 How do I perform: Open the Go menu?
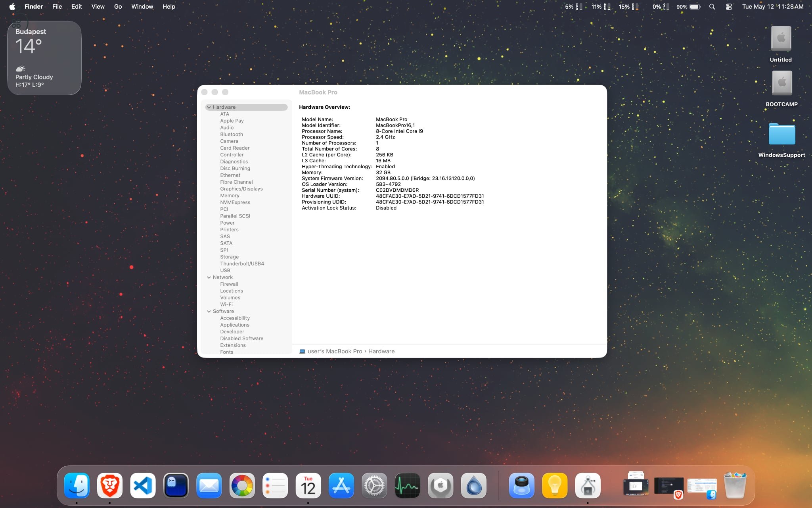[x=118, y=6]
